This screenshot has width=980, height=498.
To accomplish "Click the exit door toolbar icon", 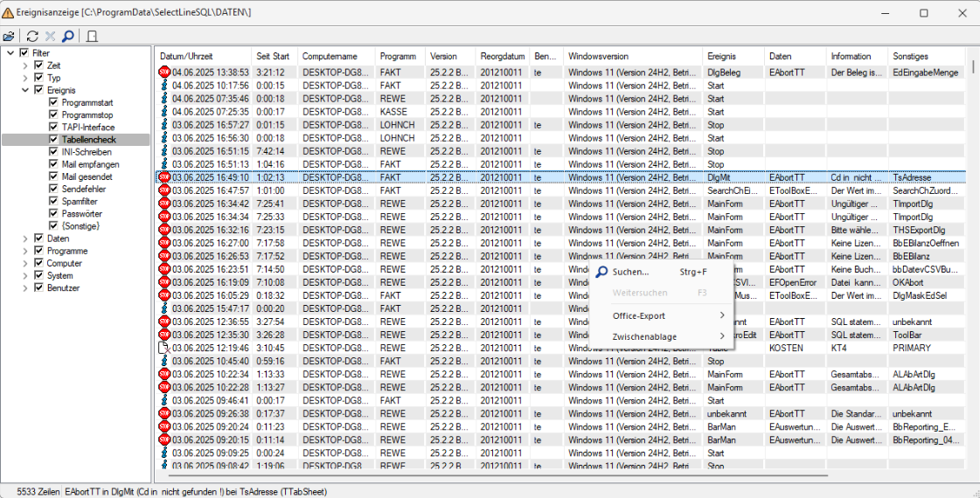I will tap(92, 37).
